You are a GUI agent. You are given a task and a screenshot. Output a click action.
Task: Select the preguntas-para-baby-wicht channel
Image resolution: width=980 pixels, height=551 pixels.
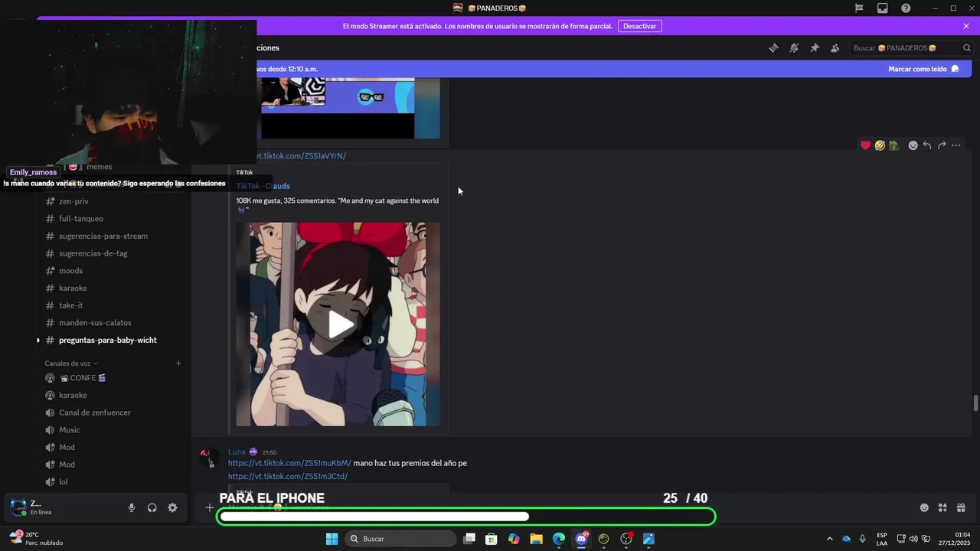(x=107, y=340)
